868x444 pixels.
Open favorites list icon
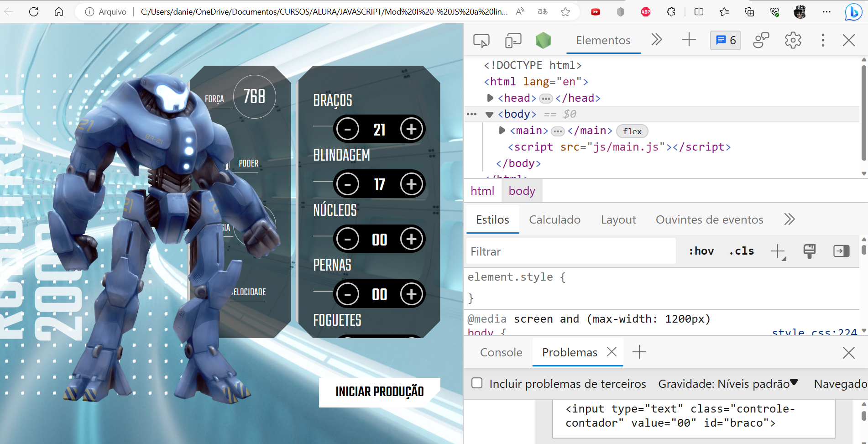point(724,12)
